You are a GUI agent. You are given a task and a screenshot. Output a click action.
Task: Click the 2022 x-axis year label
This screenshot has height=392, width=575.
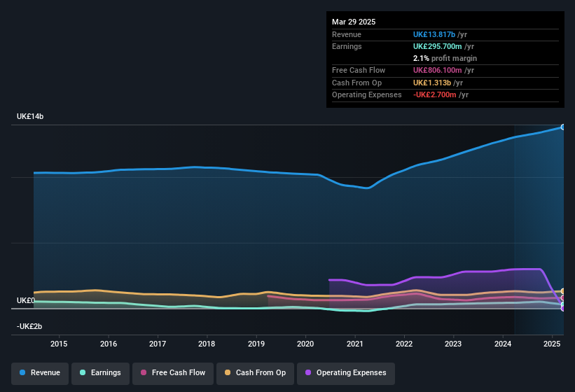click(x=404, y=344)
